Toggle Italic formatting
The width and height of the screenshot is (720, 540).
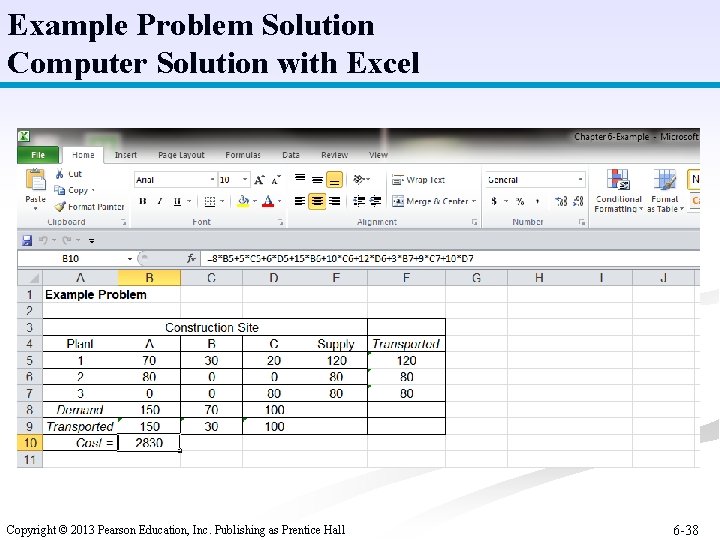[x=160, y=201]
